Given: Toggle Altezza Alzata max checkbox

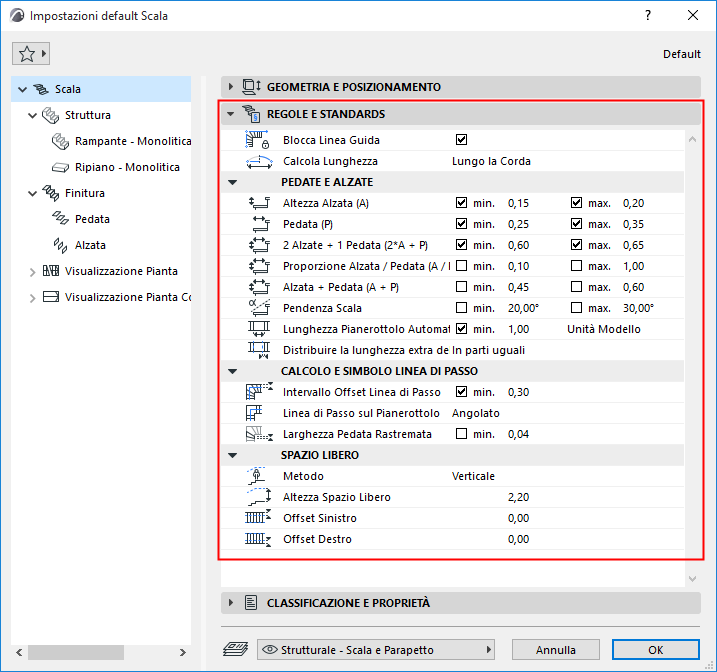Looking at the screenshot, I should (x=576, y=203).
